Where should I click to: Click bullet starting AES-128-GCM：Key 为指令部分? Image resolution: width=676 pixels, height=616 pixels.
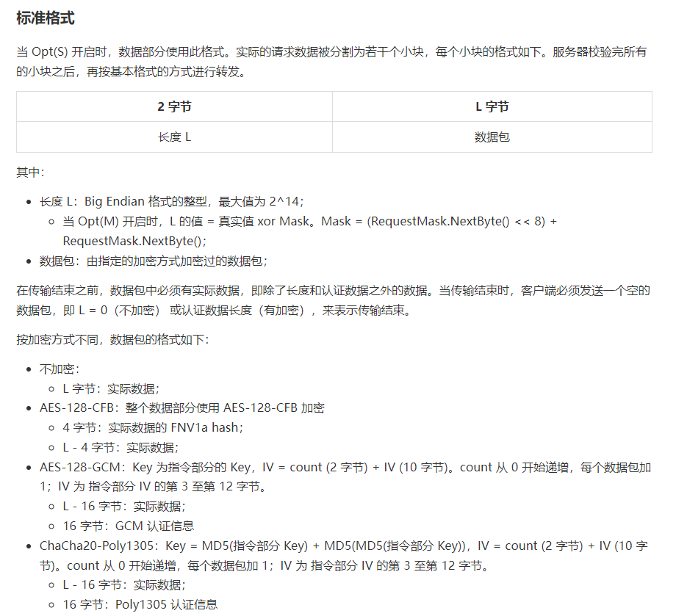click(x=345, y=477)
